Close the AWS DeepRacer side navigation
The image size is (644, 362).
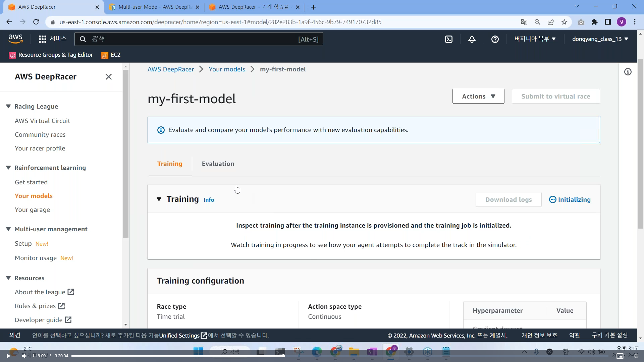(108, 77)
